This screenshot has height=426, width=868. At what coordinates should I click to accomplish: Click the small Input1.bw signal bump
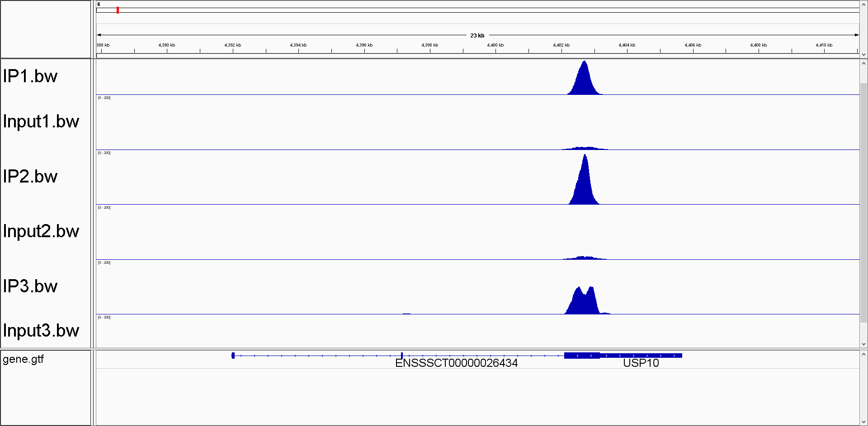click(x=585, y=148)
